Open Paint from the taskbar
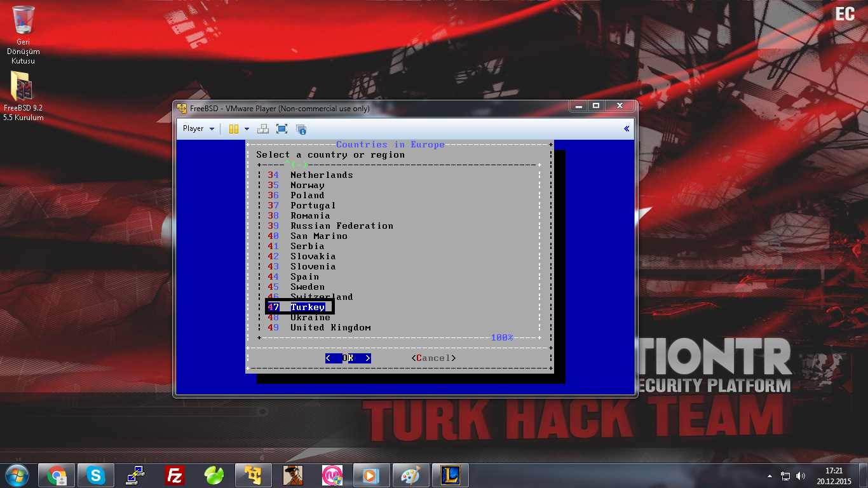 click(x=410, y=475)
